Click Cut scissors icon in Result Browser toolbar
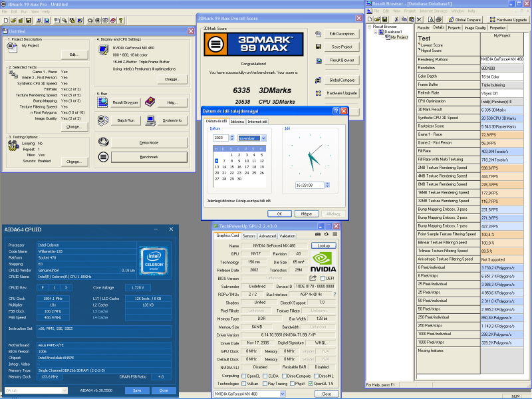 (396, 19)
